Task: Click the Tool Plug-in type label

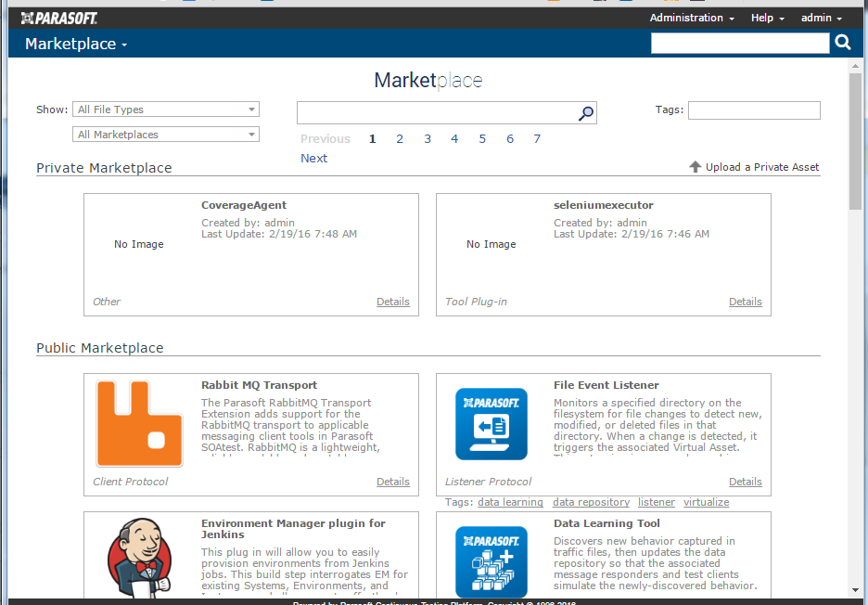Action: coord(476,302)
